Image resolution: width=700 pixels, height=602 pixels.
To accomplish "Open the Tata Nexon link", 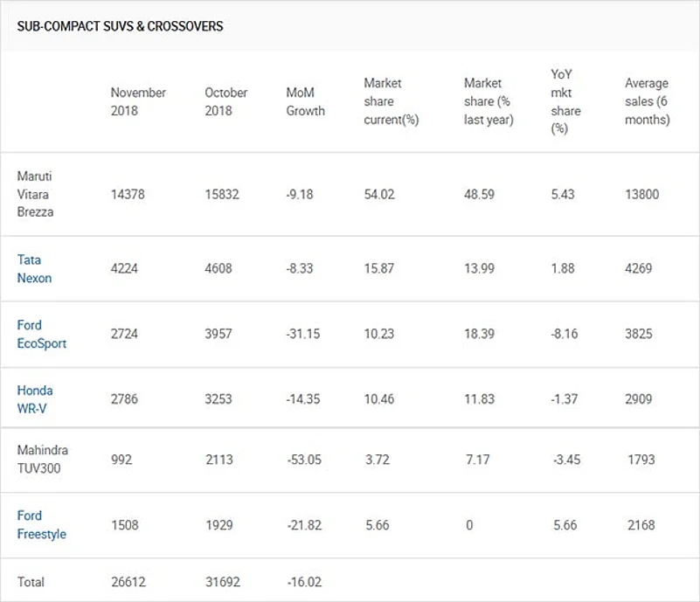I will coord(34,269).
